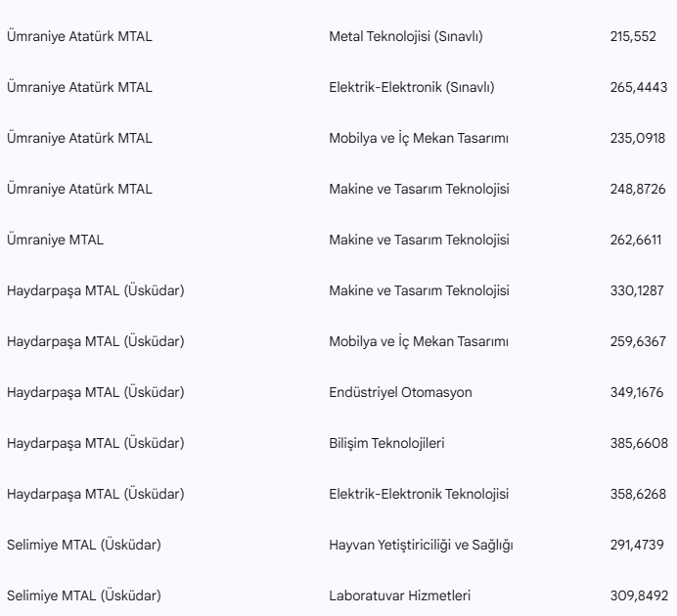
Task: Click the score 235,0918
Action: pos(638,139)
